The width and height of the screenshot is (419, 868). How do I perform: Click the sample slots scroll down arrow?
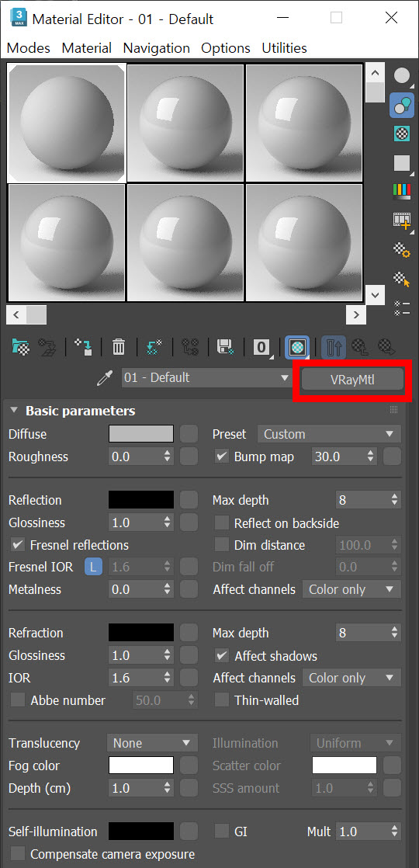(x=376, y=294)
